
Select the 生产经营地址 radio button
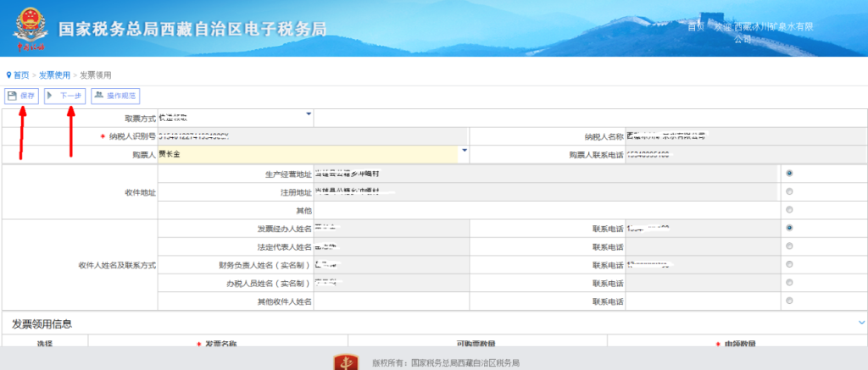tap(790, 173)
